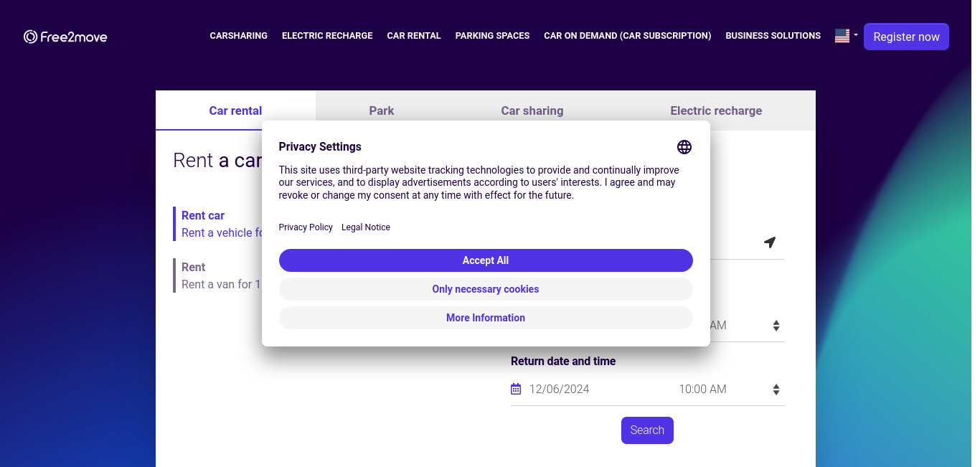Click the return date 12/06/2024 field
This screenshot has width=980, height=467.
pyautogui.click(x=560, y=389)
